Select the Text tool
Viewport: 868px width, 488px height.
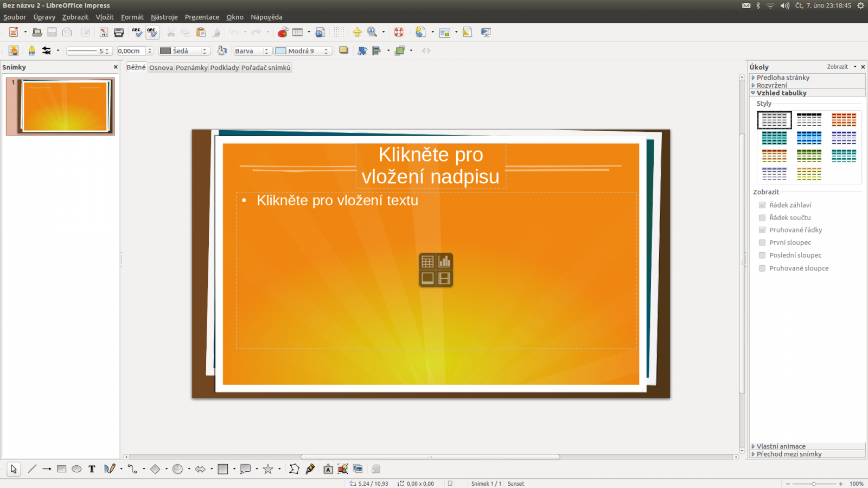pyautogui.click(x=92, y=469)
